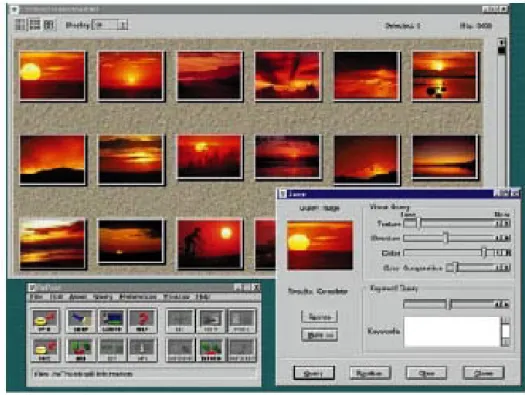Click the blue and green screen toolbar icon

click(x=112, y=321)
